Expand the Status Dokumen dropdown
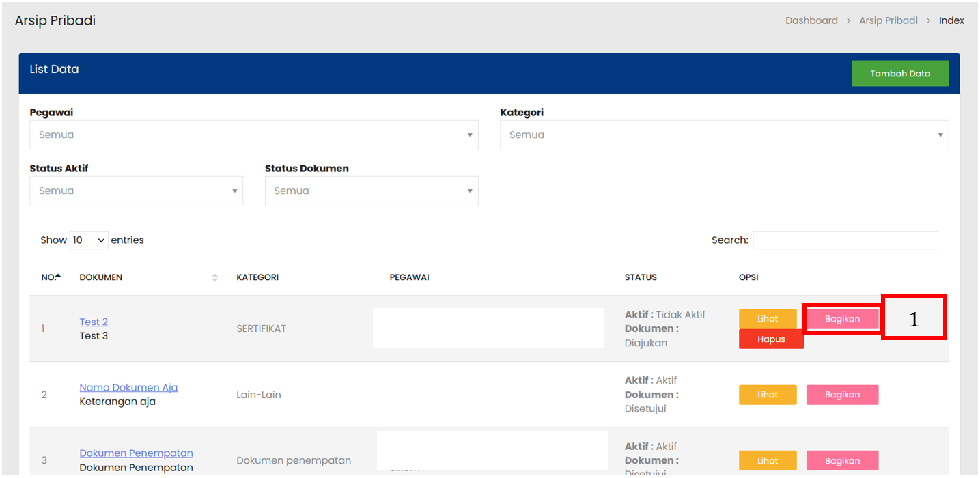980x478 pixels. coord(371,191)
